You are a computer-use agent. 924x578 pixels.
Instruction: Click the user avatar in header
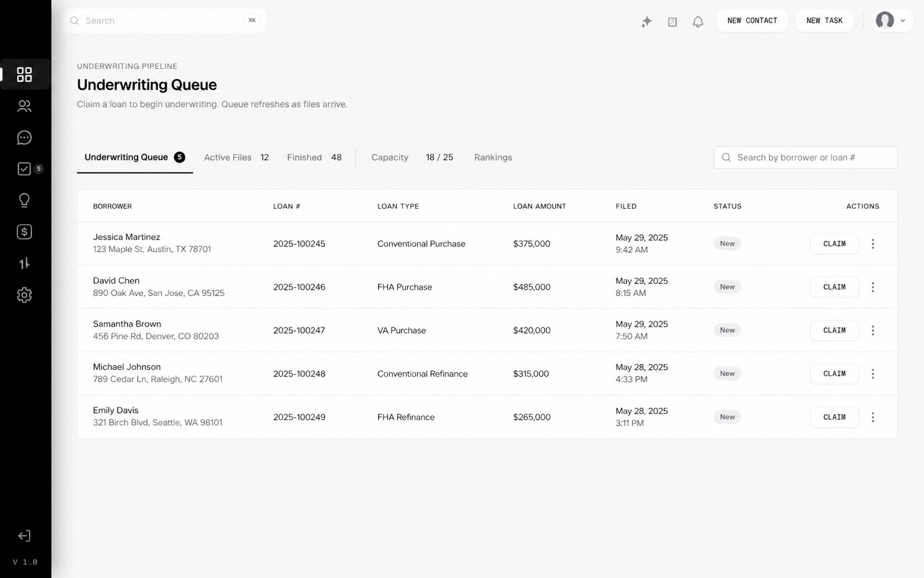(x=885, y=20)
